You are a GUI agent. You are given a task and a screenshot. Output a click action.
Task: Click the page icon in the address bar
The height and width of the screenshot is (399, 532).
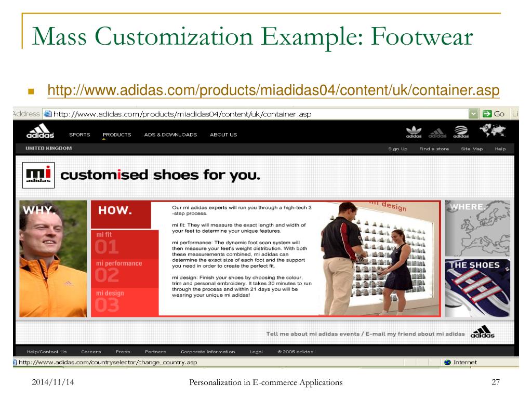48,114
